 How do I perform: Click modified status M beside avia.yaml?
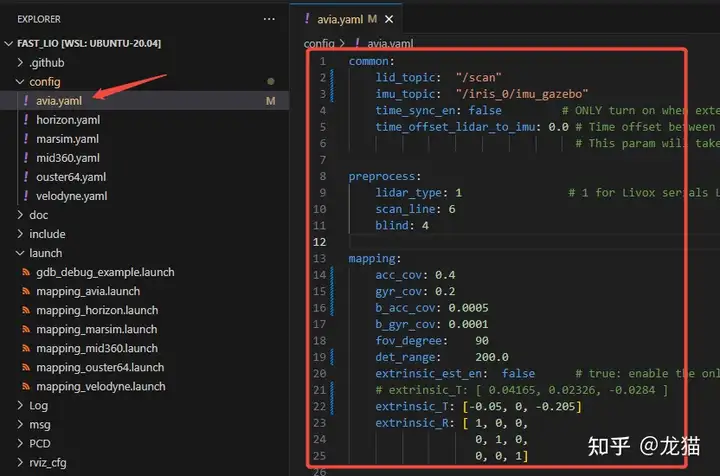[270, 101]
